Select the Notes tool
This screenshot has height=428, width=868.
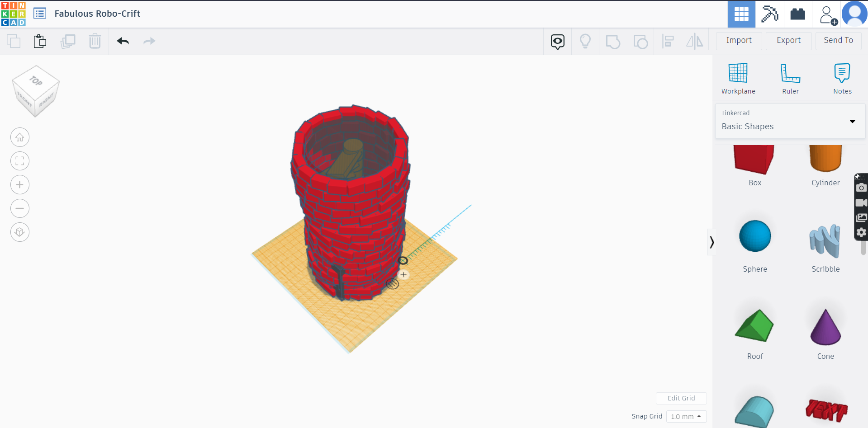(x=842, y=79)
